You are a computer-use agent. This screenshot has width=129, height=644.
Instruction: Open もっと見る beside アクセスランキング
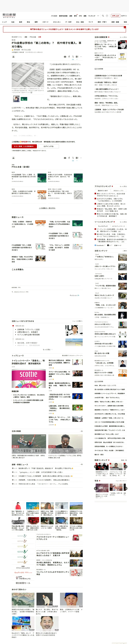coord(123,186)
